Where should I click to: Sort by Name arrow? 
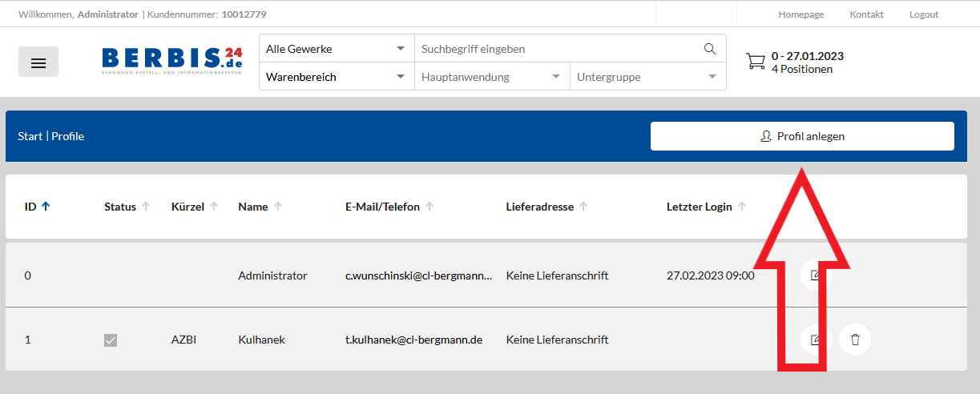click(278, 207)
